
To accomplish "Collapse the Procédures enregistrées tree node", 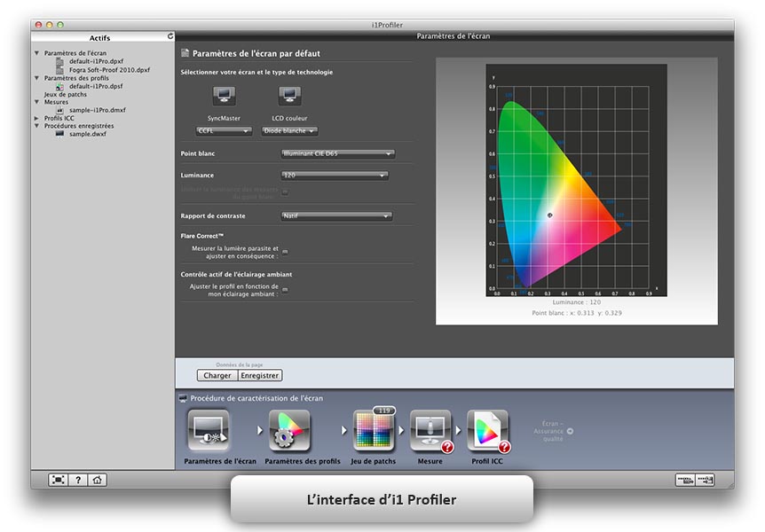I will click(36, 126).
